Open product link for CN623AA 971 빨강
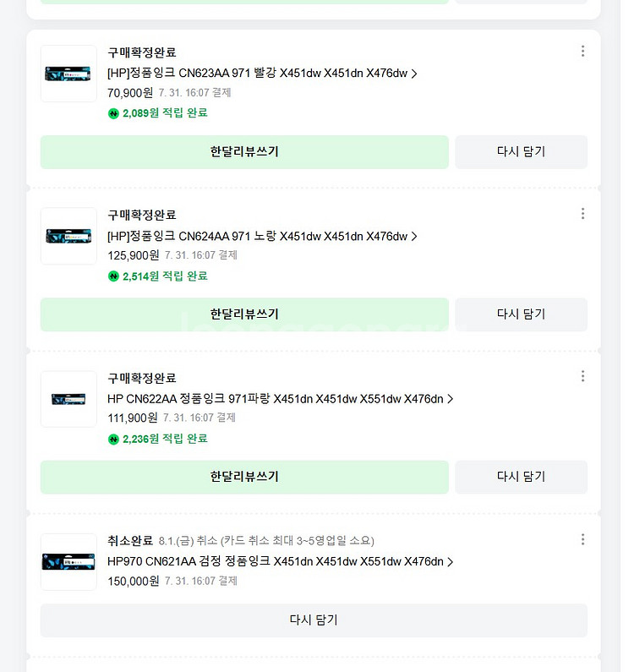 (x=262, y=74)
